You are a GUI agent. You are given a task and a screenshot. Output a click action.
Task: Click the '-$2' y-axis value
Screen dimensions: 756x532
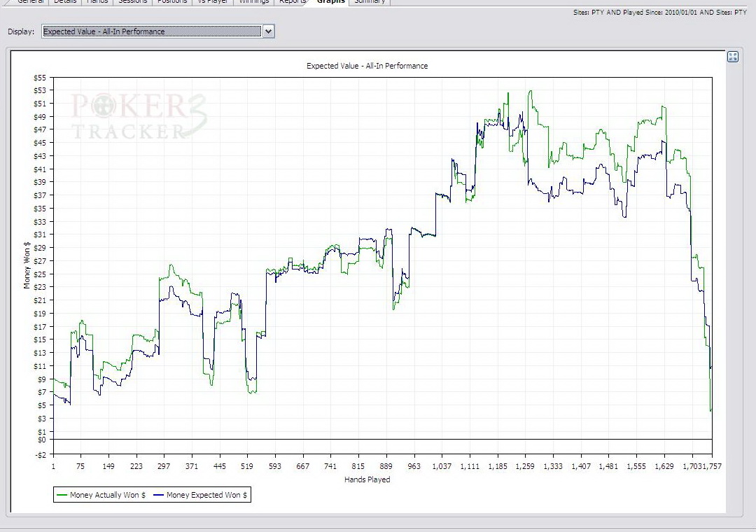pyautogui.click(x=41, y=454)
